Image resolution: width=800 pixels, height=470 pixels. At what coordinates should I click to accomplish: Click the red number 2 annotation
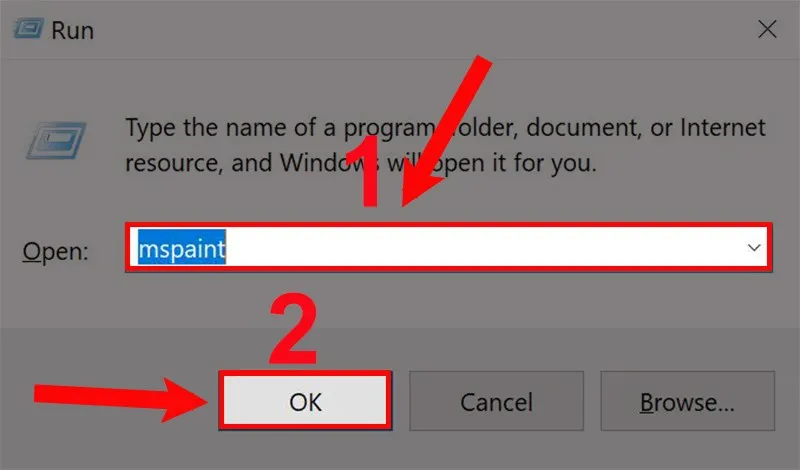tap(293, 329)
